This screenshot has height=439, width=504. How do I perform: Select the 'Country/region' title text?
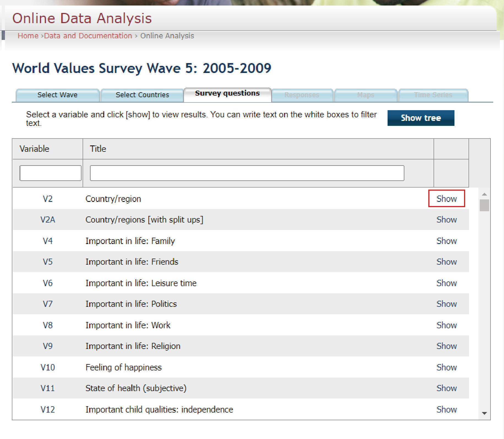pos(113,199)
